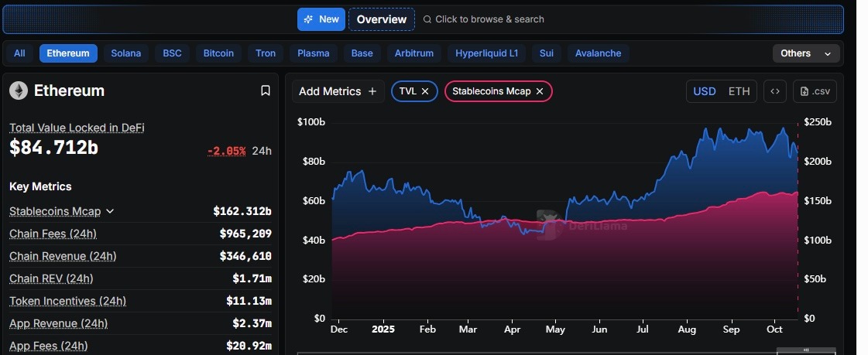Click the New button
Viewport: 868px width, 355px height.
point(321,19)
